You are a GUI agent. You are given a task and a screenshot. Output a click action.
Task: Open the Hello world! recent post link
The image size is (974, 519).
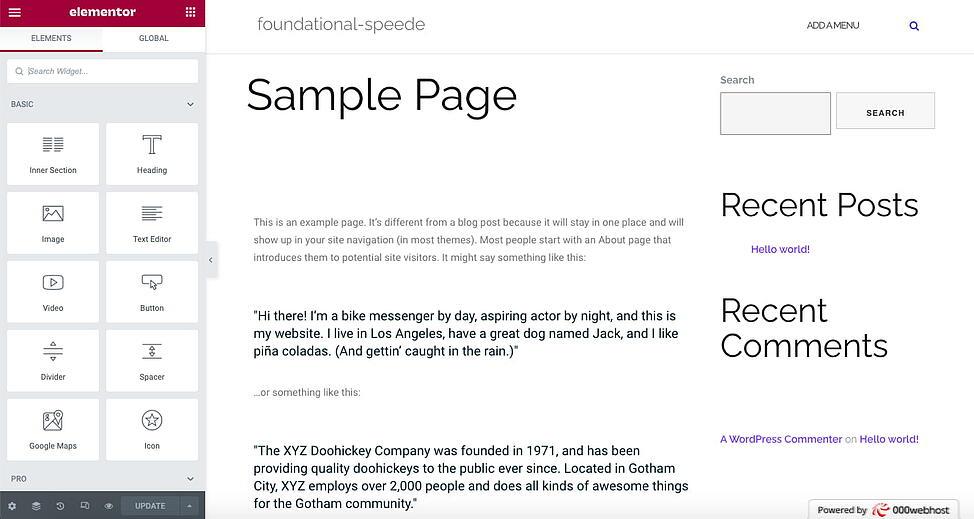pyautogui.click(x=780, y=249)
